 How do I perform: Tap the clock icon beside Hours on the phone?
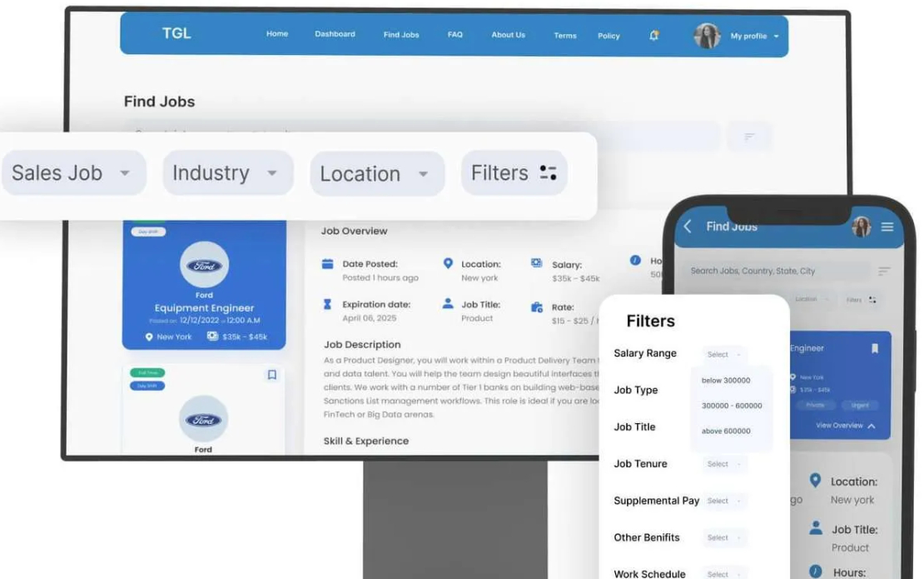click(816, 572)
